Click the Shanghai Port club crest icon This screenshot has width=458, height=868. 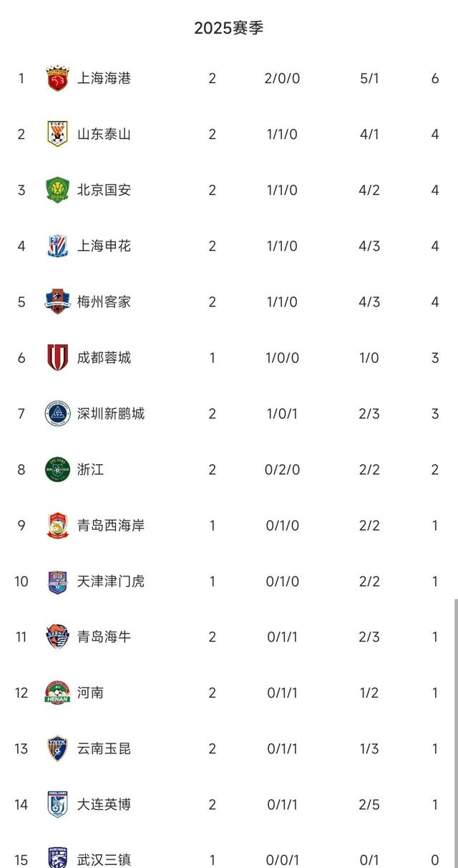[x=57, y=77]
